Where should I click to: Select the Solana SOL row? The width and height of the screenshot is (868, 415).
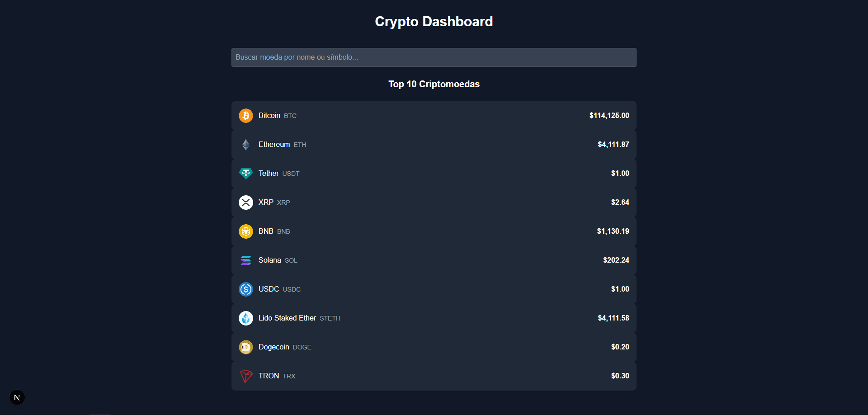[433, 260]
